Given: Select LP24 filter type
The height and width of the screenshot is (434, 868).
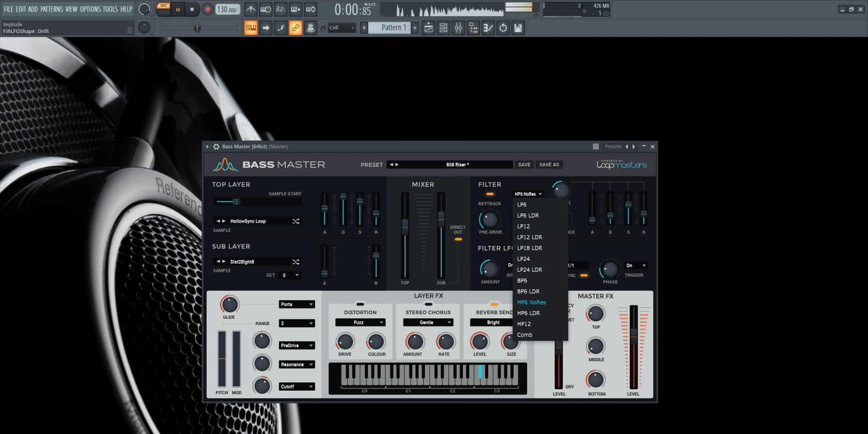Looking at the screenshot, I should coord(540,259).
